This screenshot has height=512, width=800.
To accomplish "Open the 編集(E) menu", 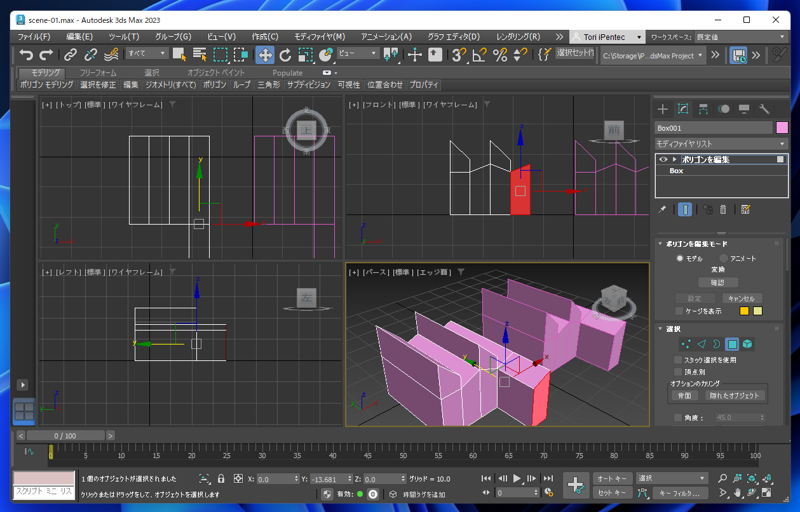I will (x=80, y=37).
